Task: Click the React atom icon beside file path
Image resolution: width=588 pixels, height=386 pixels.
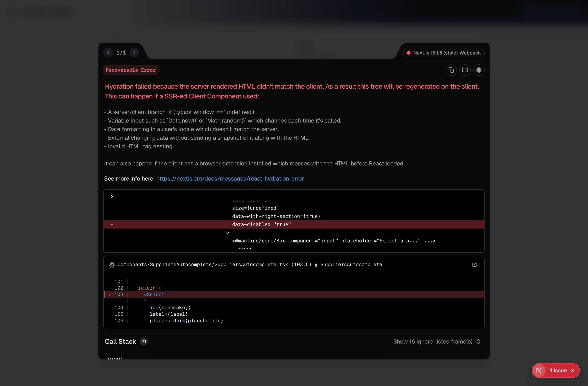Action: click(x=112, y=265)
